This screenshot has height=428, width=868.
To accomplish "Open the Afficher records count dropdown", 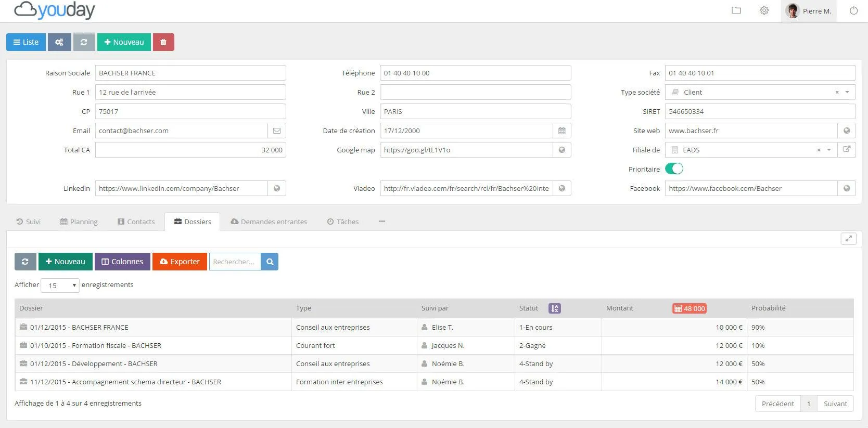I will [60, 286].
